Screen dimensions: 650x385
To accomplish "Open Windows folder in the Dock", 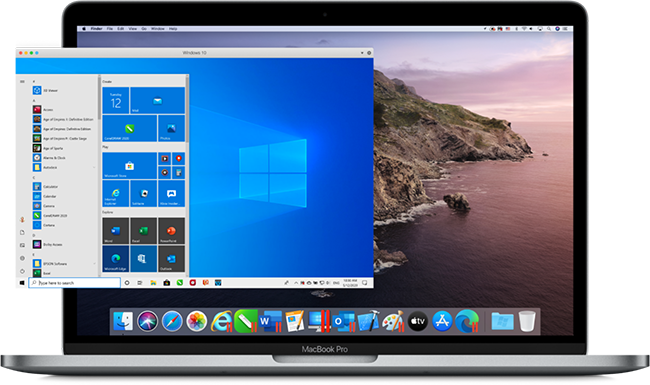I will [502, 322].
